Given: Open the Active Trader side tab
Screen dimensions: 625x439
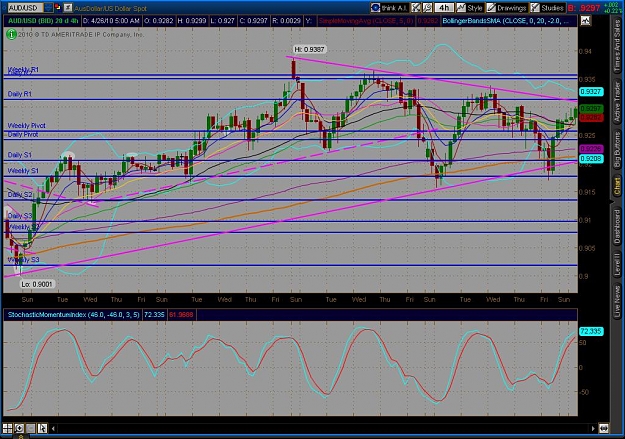Looking at the screenshot, I should (617, 102).
